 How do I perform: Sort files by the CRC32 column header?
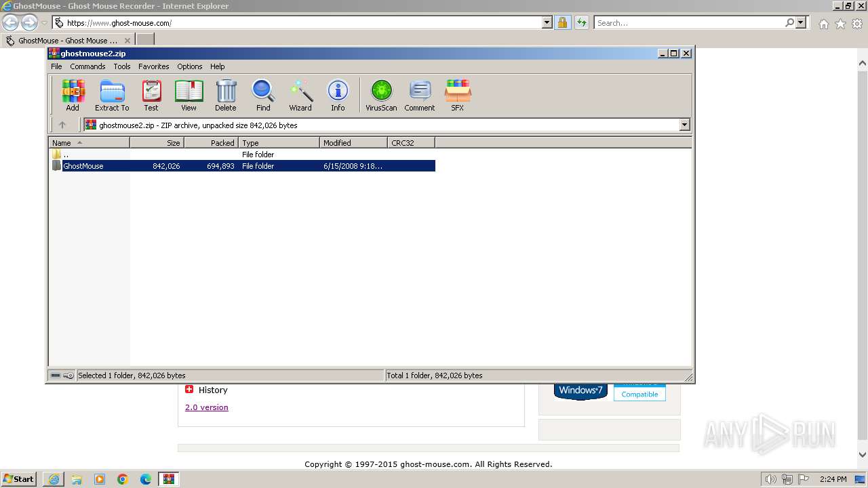click(x=412, y=143)
